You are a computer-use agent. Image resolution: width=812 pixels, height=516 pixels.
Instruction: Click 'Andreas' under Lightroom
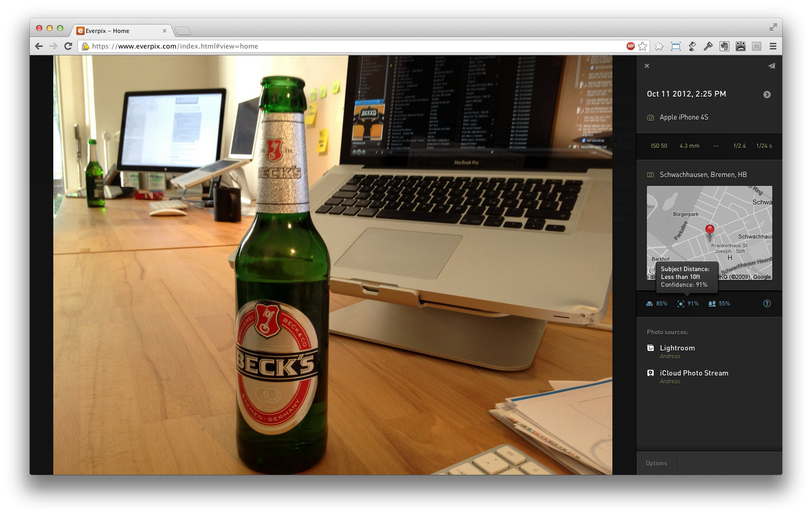(670, 357)
